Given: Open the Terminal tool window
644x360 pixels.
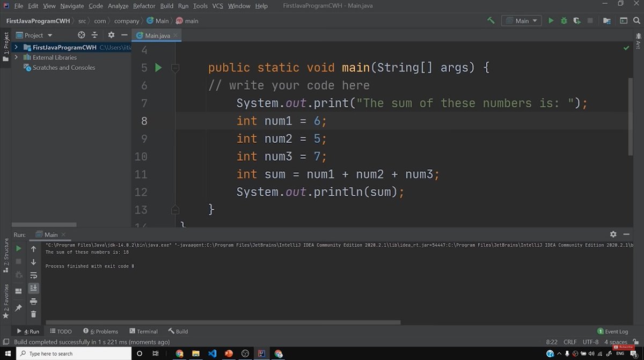Looking at the screenshot, I should (143, 331).
